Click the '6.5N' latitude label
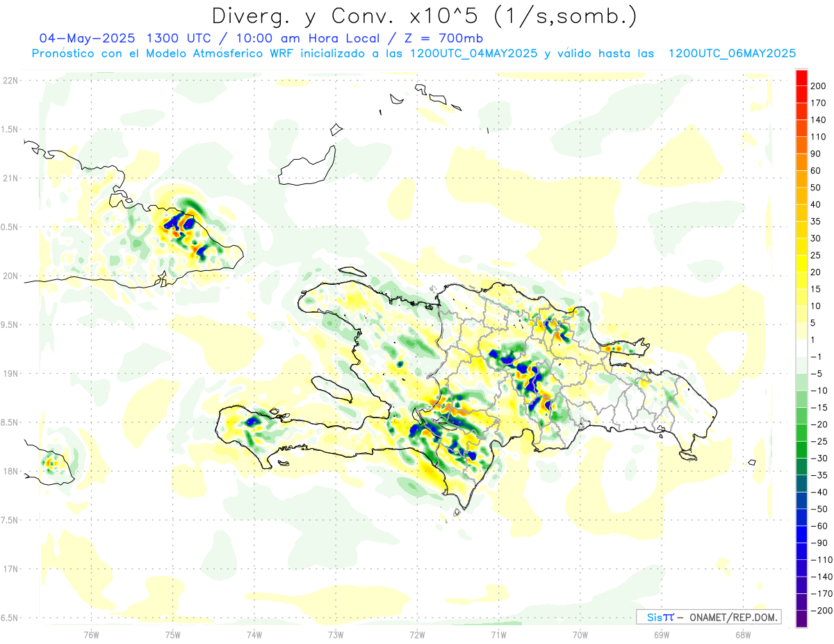Image resolution: width=834 pixels, height=644 pixels. coord(10,618)
